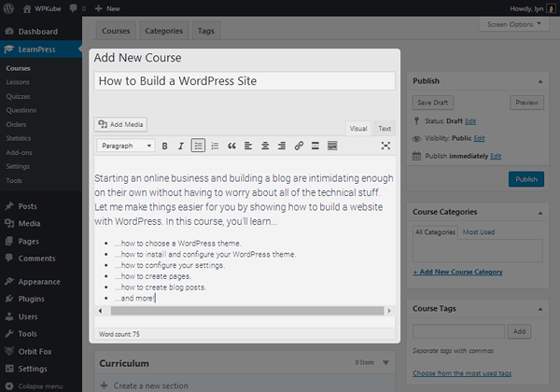Screen dimensions: 560x392
Task: Open the Paragraph format dropdown
Action: coord(126,146)
